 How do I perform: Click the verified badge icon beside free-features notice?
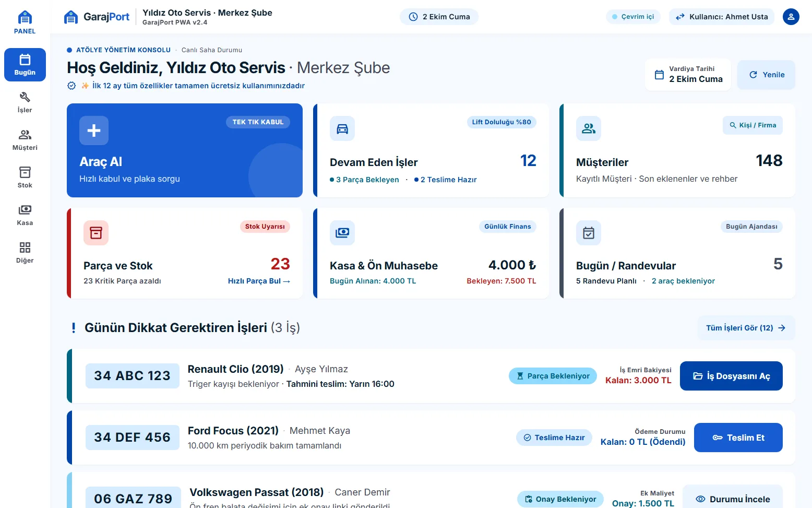(x=71, y=86)
